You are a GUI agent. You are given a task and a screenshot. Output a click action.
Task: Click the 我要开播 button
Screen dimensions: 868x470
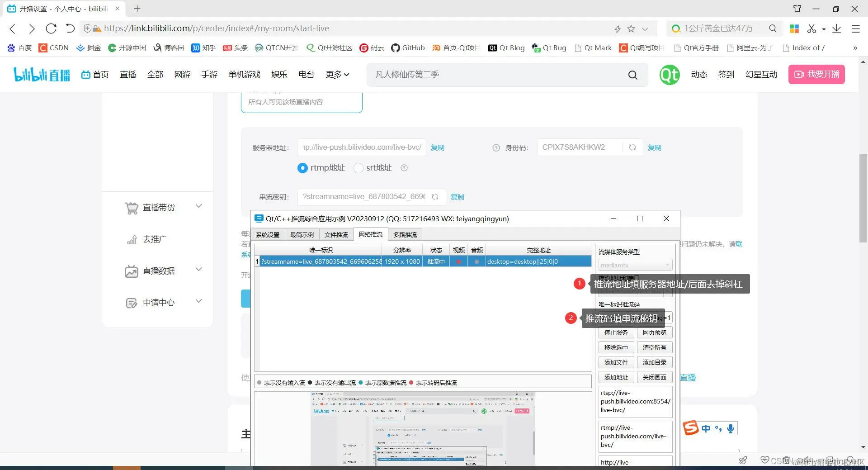(816, 74)
